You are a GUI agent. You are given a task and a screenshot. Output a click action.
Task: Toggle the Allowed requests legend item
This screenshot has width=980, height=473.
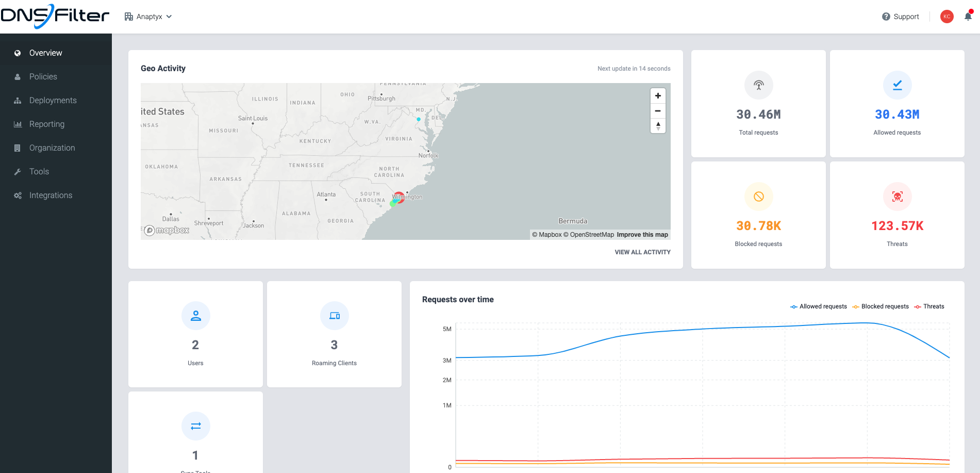point(819,306)
